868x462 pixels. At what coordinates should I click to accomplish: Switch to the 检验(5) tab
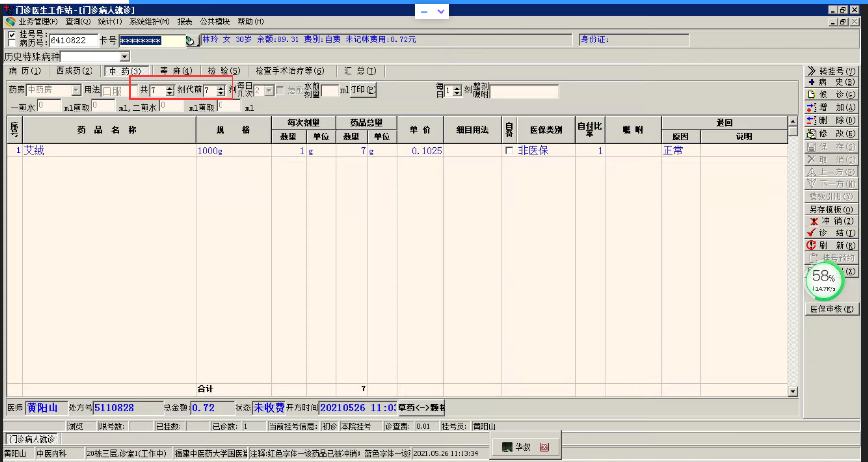224,71
